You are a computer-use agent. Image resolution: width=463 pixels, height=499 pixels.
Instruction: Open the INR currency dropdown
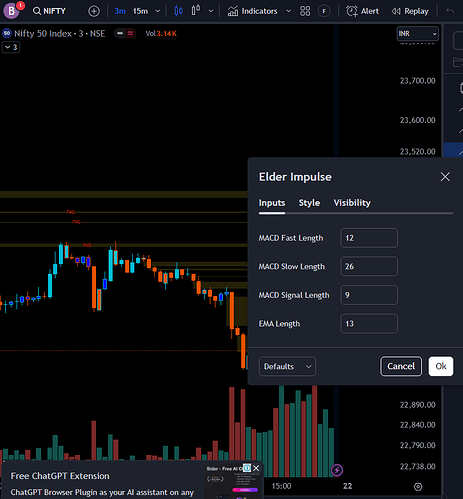417,34
